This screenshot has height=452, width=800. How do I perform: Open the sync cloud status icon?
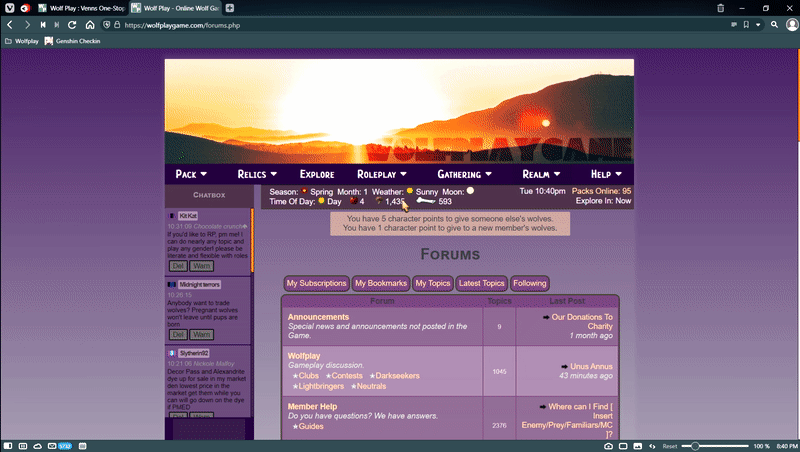[x=38, y=446]
